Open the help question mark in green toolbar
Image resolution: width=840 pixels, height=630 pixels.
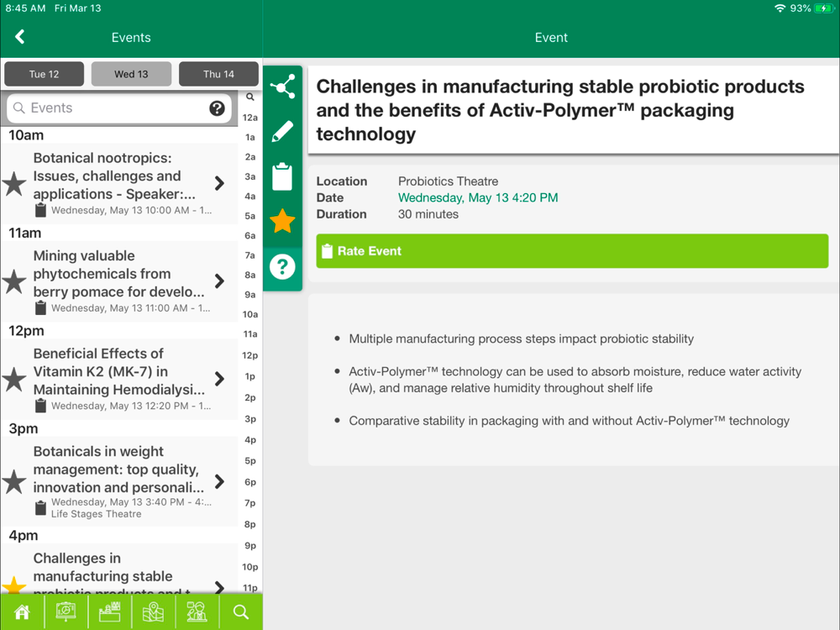[x=282, y=266]
